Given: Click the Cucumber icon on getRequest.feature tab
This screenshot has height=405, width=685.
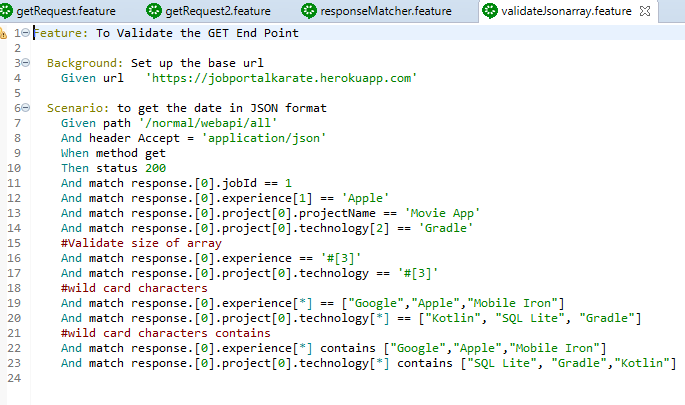Looking at the screenshot, I should coord(6,10).
